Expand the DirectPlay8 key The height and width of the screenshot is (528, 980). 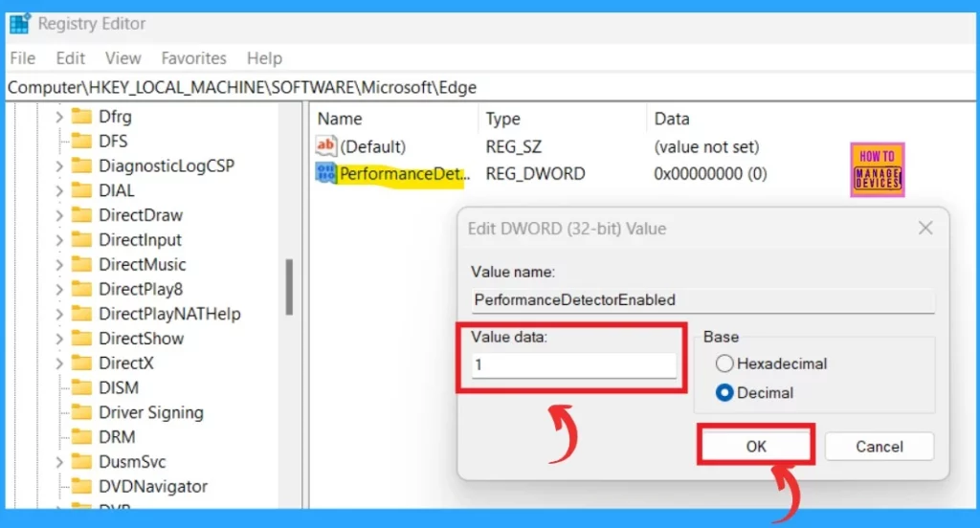tap(58, 289)
